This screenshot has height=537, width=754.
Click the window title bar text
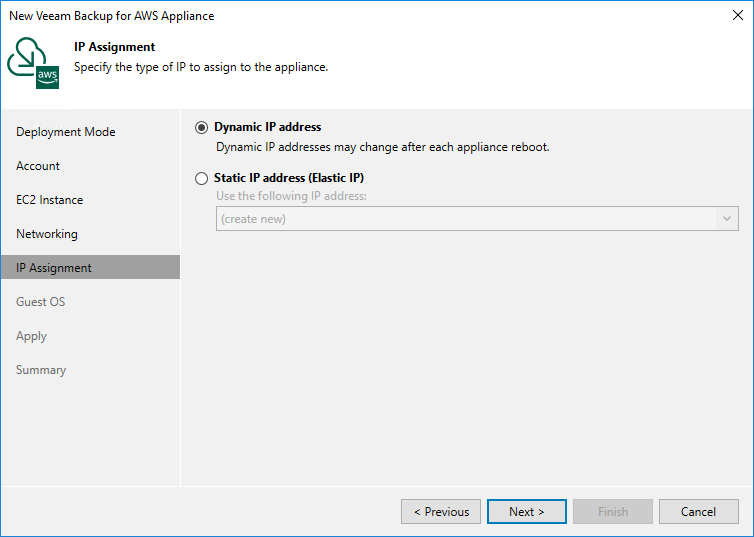[x=112, y=16]
